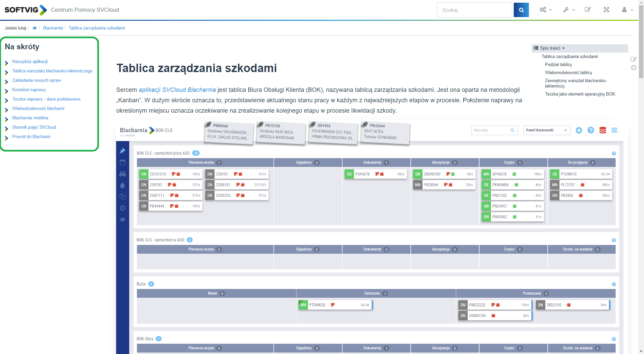Go to Blacharnia breadcrumb link
The width and height of the screenshot is (644, 354).
(x=53, y=28)
